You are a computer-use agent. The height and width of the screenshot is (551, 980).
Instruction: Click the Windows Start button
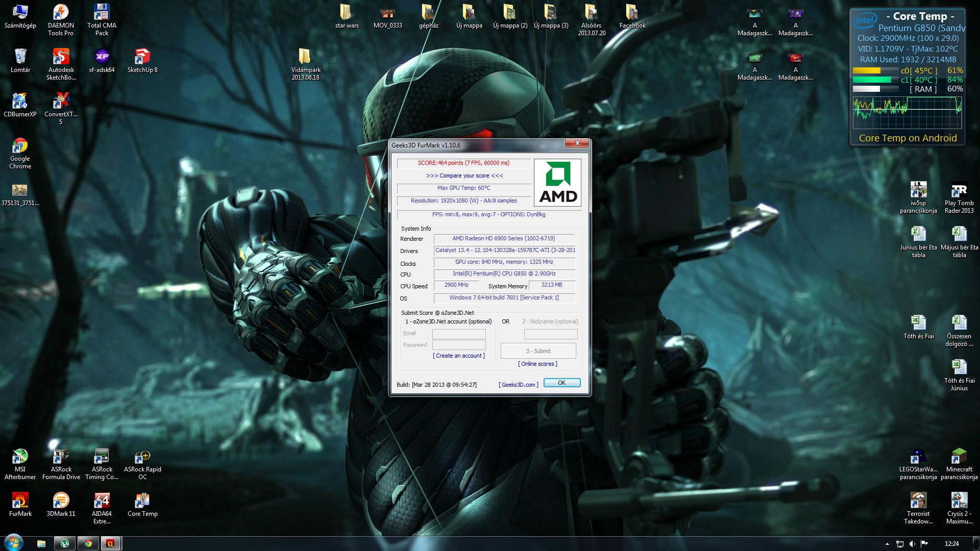tap(13, 543)
